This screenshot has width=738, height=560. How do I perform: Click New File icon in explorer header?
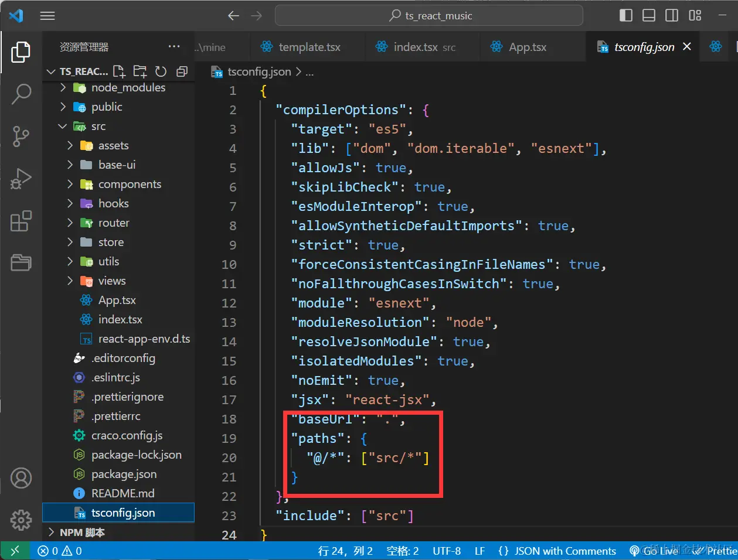[x=119, y=71]
